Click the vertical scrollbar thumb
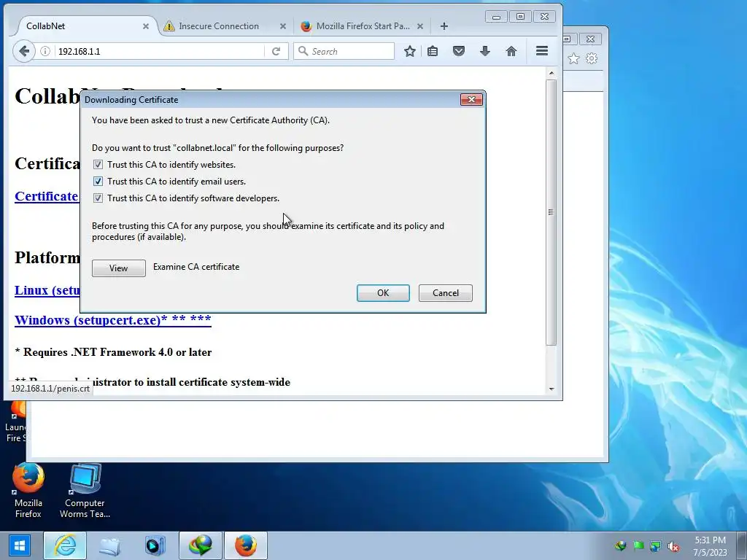 click(x=551, y=212)
